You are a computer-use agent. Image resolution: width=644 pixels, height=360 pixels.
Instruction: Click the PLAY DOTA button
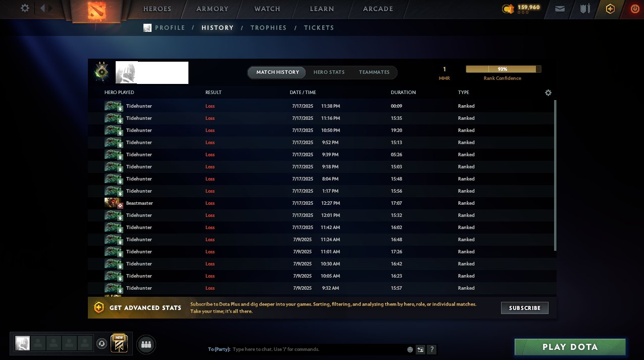[x=570, y=347]
